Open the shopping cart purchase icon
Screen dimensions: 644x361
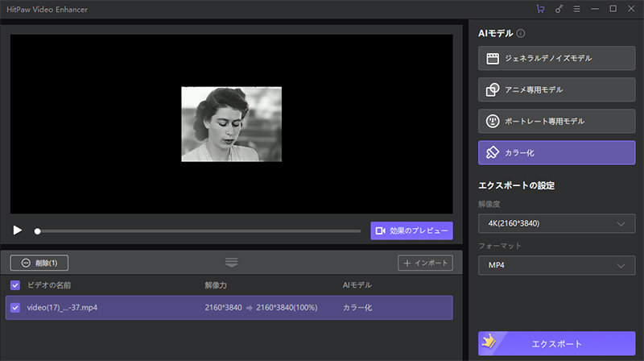click(540, 9)
